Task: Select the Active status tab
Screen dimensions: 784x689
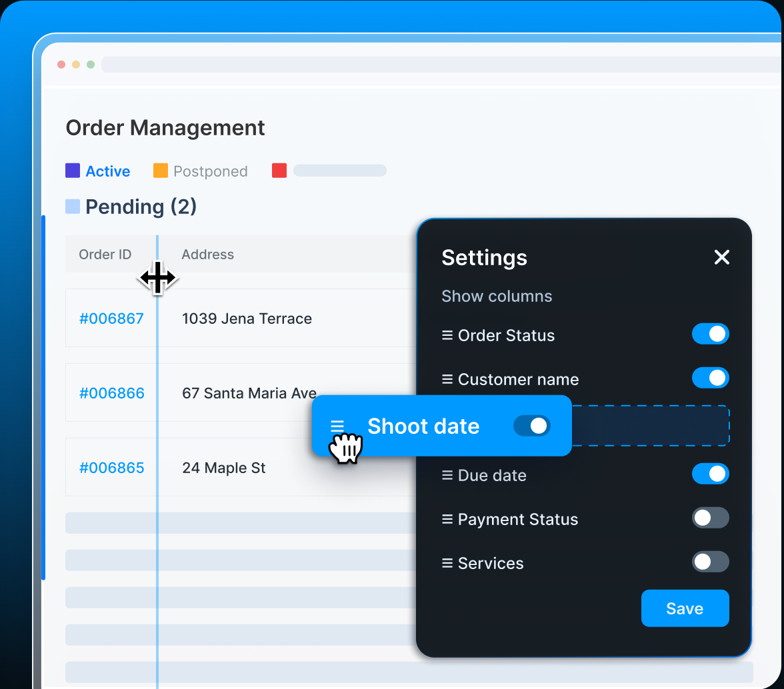Action: click(x=107, y=171)
